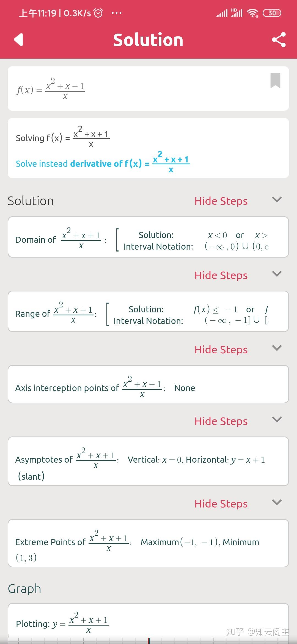
Task: Tap the three-dots status bar icon
Action: tap(117, 13)
